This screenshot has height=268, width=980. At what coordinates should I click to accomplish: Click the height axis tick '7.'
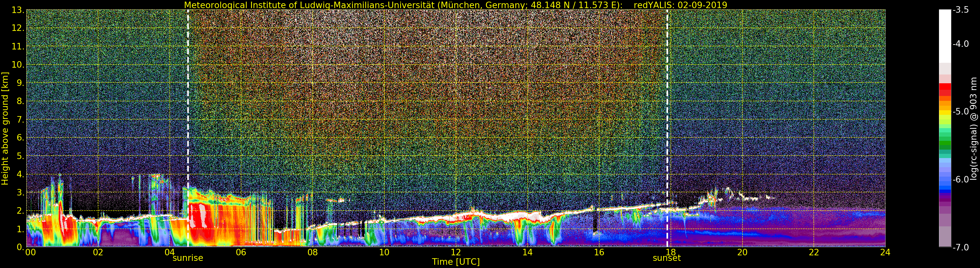coord(20,119)
